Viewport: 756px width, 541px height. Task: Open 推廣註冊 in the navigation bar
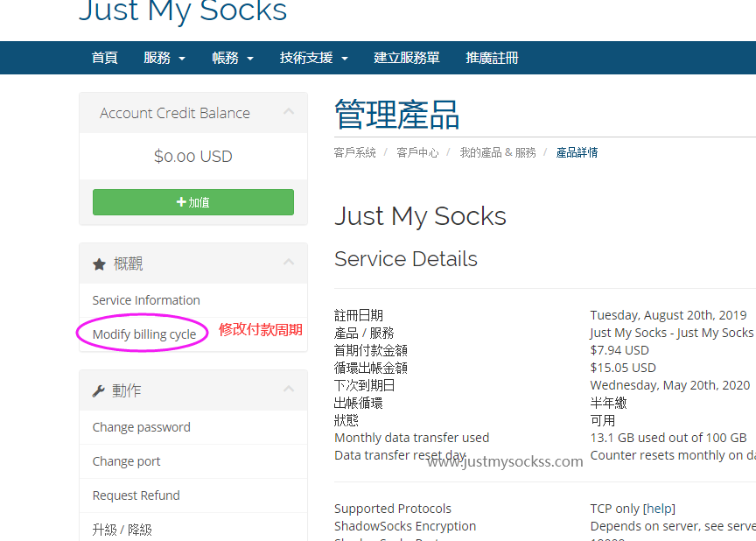pos(492,58)
